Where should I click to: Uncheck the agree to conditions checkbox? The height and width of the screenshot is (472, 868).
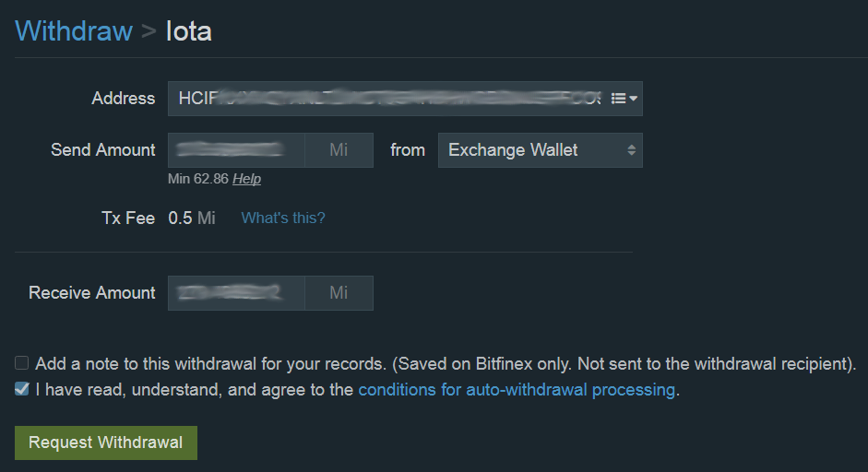[x=21, y=389]
